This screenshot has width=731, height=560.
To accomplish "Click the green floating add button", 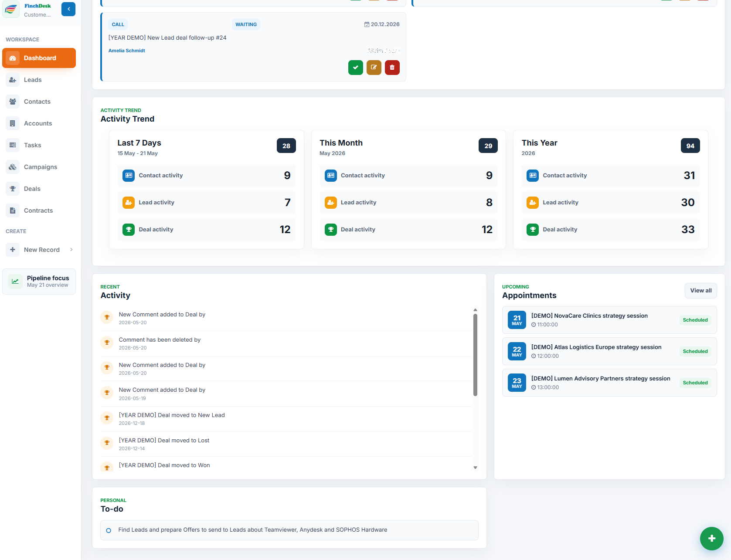I will (712, 539).
